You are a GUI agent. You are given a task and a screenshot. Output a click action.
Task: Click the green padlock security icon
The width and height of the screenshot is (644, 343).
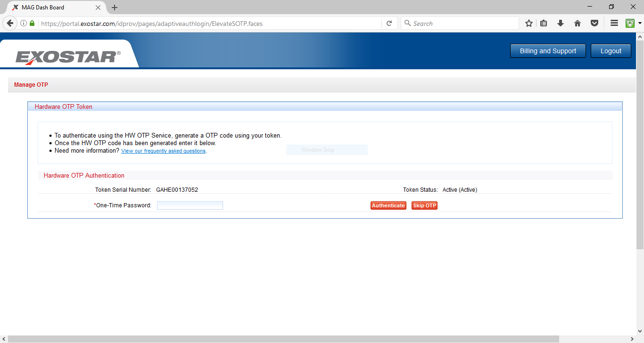32,24
